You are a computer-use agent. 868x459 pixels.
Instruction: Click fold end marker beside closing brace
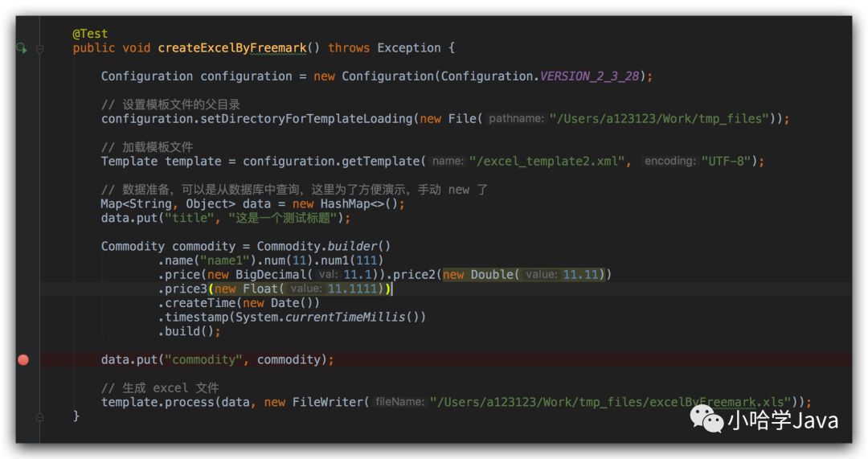(40, 416)
